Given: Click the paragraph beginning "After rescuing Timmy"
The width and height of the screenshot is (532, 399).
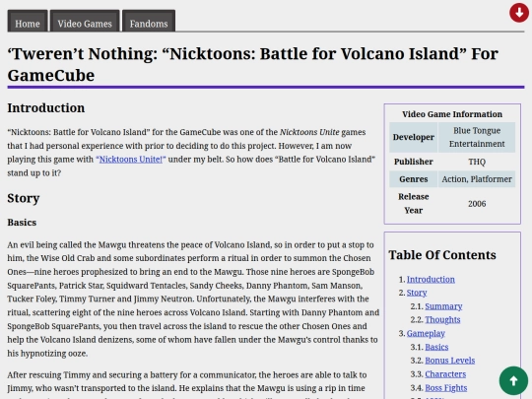Looking at the screenshot, I should coord(187,384).
